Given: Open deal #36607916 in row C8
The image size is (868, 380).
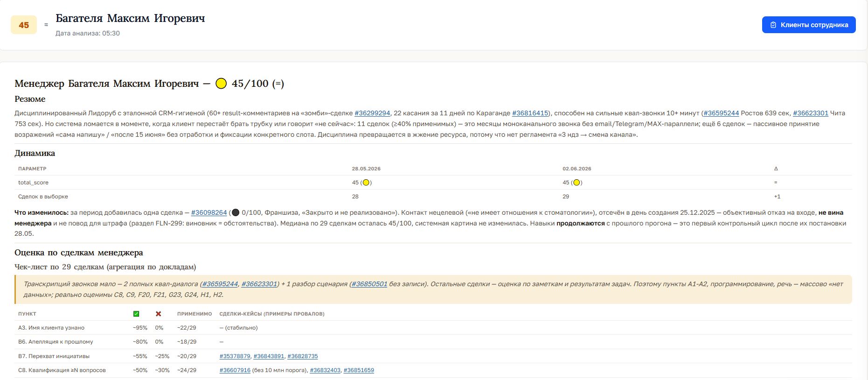Looking at the screenshot, I should point(235,370).
